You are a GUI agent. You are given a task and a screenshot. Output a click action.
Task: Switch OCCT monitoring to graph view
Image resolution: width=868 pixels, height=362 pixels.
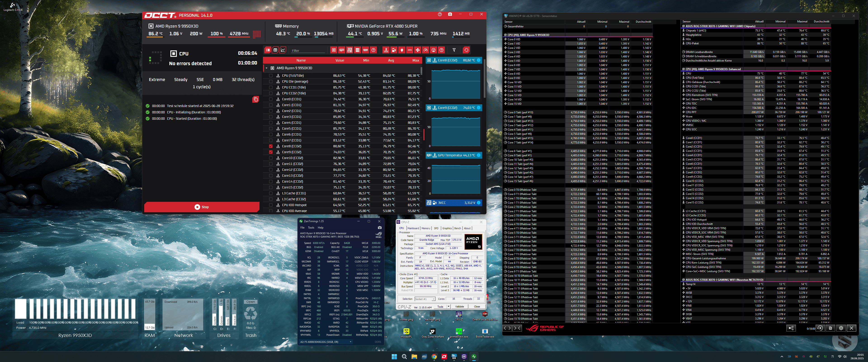point(283,50)
